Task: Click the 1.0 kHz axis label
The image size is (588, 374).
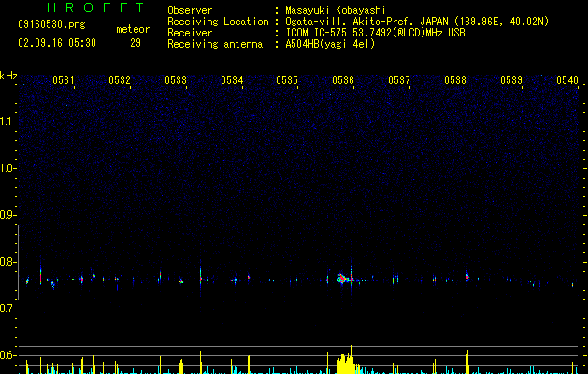Action: (7, 168)
